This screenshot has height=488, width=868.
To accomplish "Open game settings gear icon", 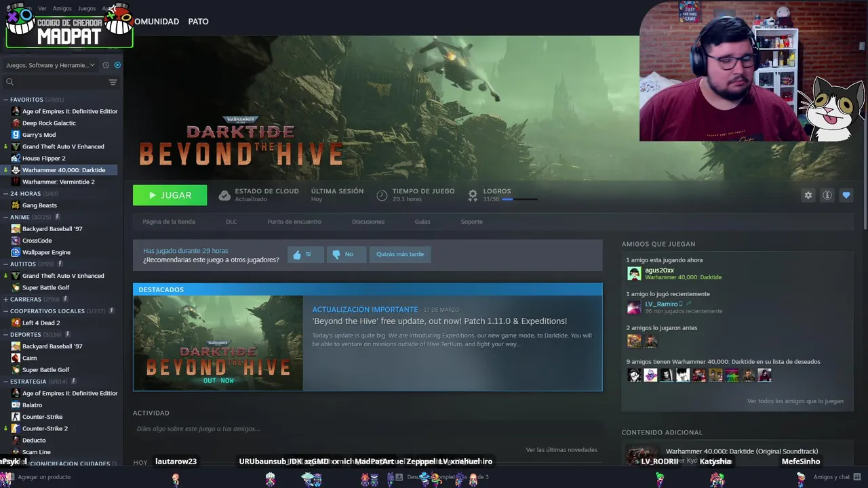I will [808, 195].
